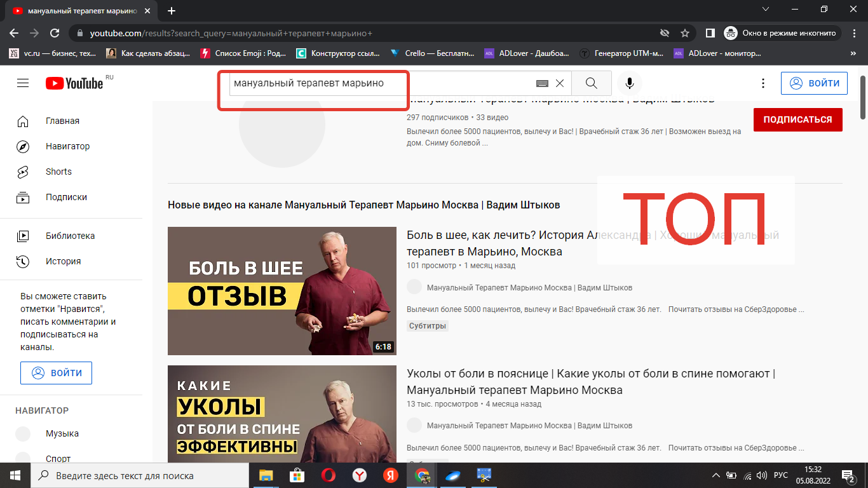Click the site lock icon in address bar
Screen dimensions: 868x488
pyautogui.click(x=80, y=33)
